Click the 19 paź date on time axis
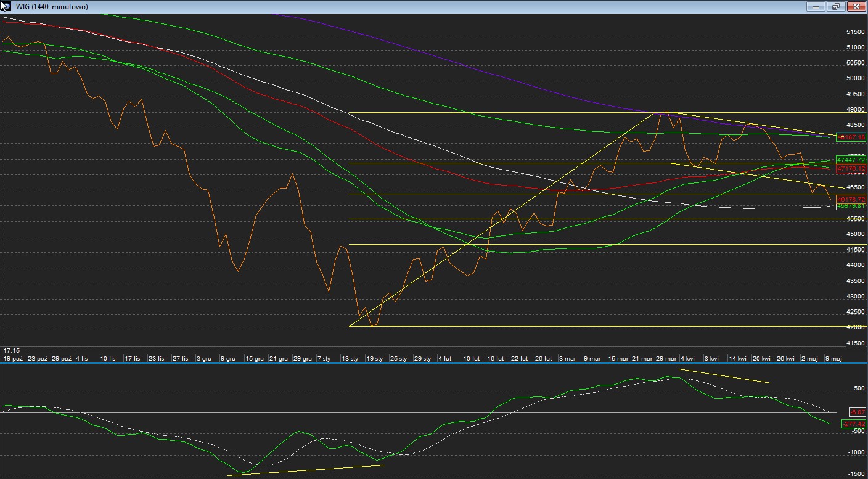Image resolution: width=868 pixels, height=479 pixels. coord(14,358)
